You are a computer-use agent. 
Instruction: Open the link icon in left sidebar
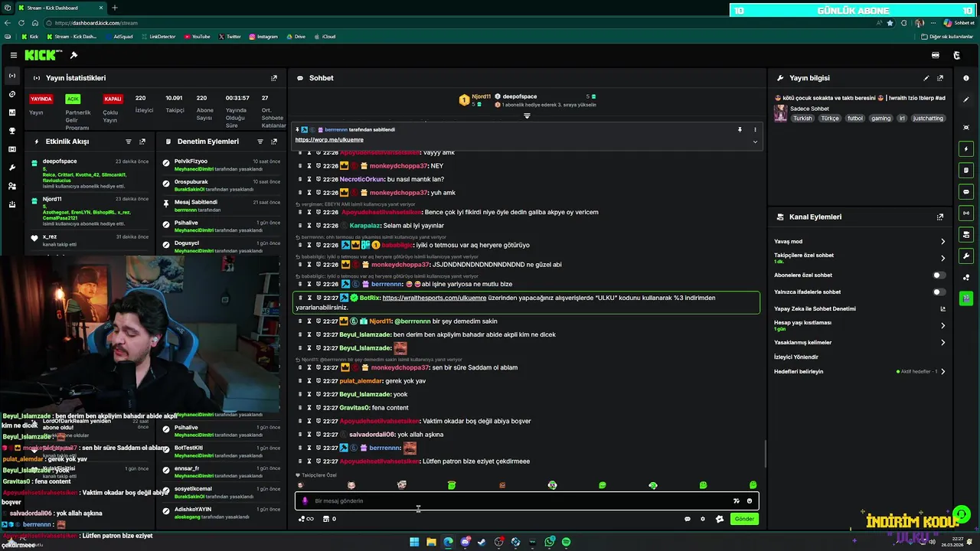click(11, 94)
